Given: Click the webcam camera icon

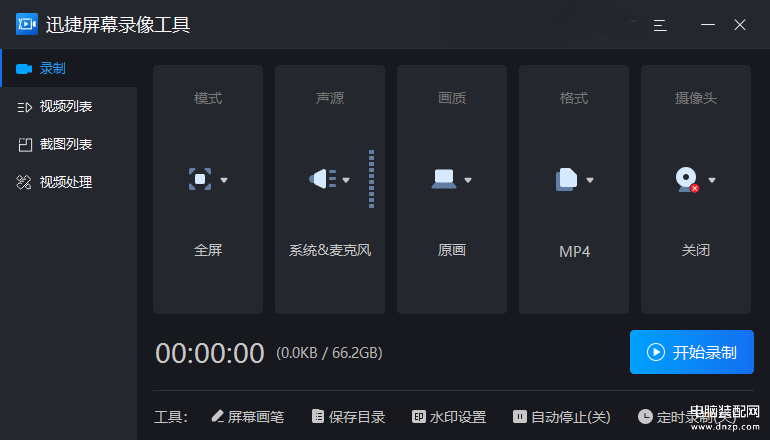Looking at the screenshot, I should (687, 180).
